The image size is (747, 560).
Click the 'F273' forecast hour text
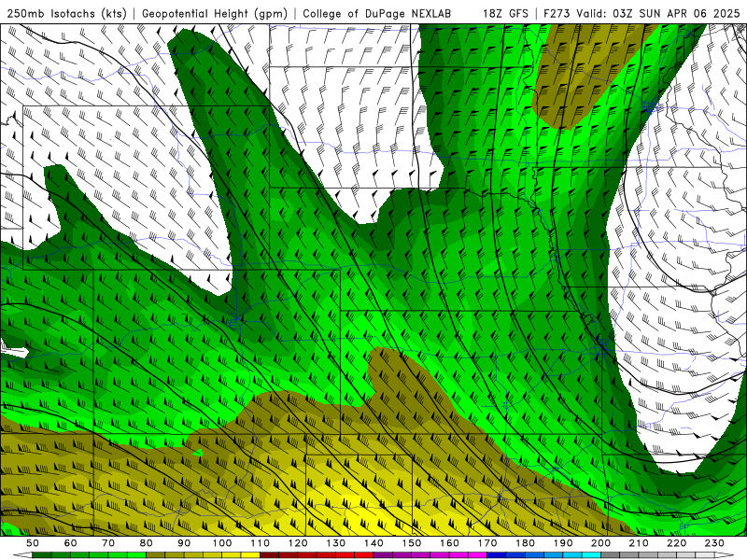tap(557, 14)
